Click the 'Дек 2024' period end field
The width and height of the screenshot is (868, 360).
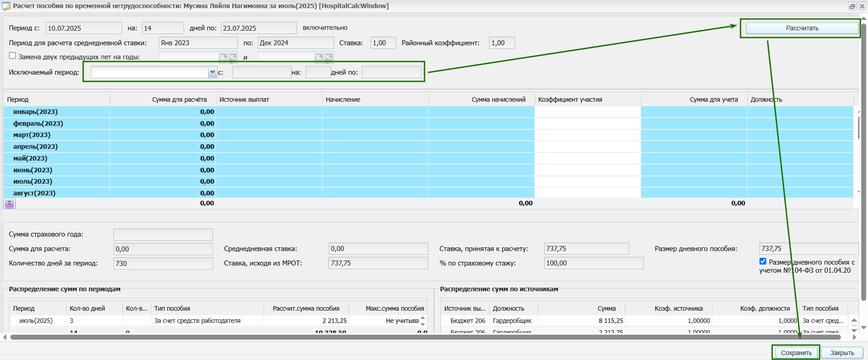pos(296,43)
